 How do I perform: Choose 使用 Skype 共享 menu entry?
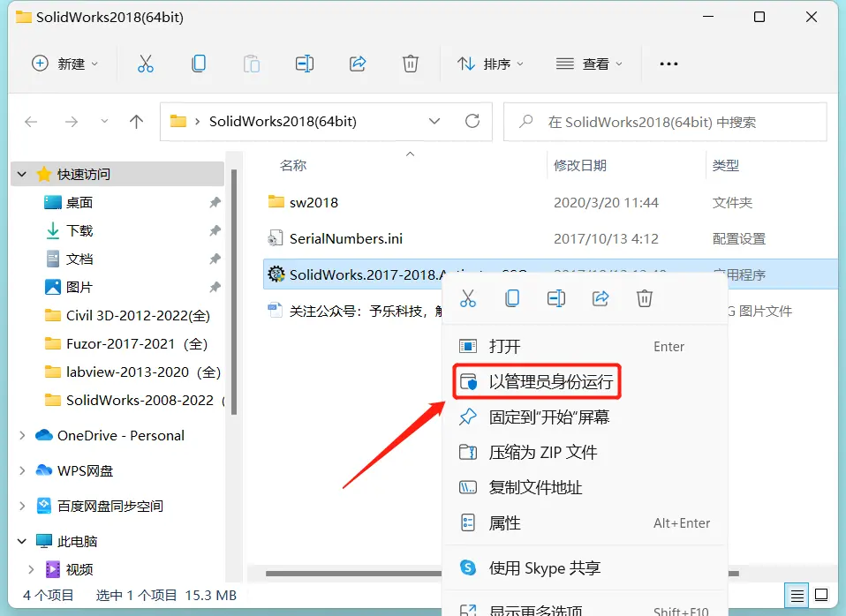(x=585, y=568)
